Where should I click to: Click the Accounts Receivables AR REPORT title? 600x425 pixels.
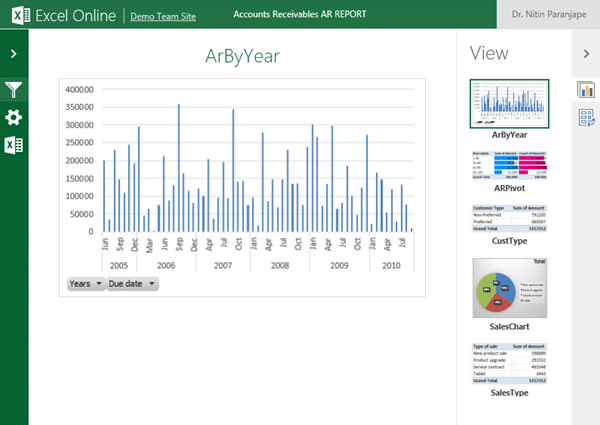[300, 14]
